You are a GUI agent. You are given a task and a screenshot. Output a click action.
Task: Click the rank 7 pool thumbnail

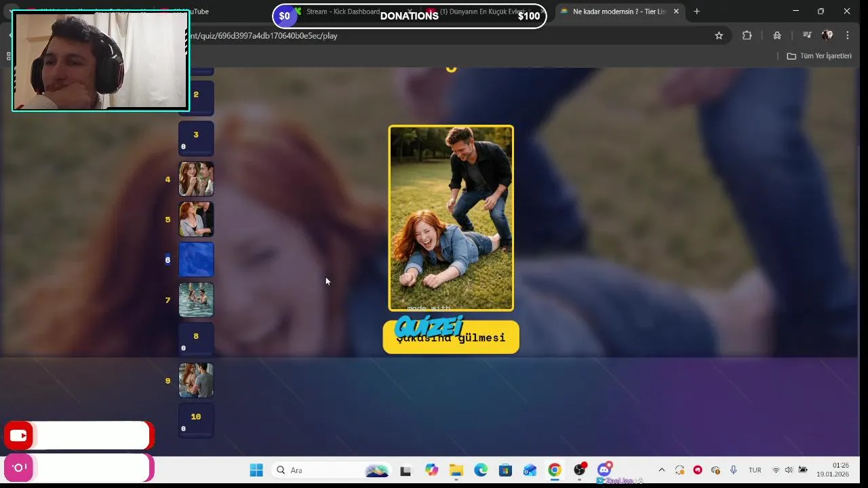[196, 300]
